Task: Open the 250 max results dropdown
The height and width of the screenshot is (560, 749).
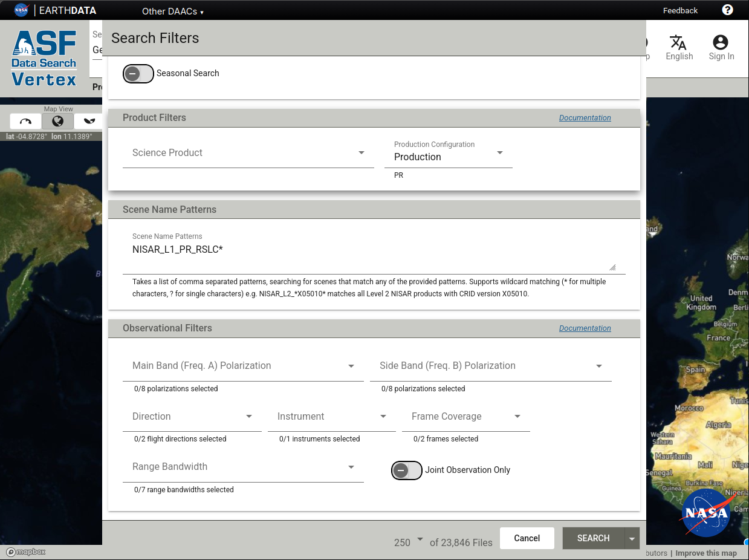Action: (409, 541)
